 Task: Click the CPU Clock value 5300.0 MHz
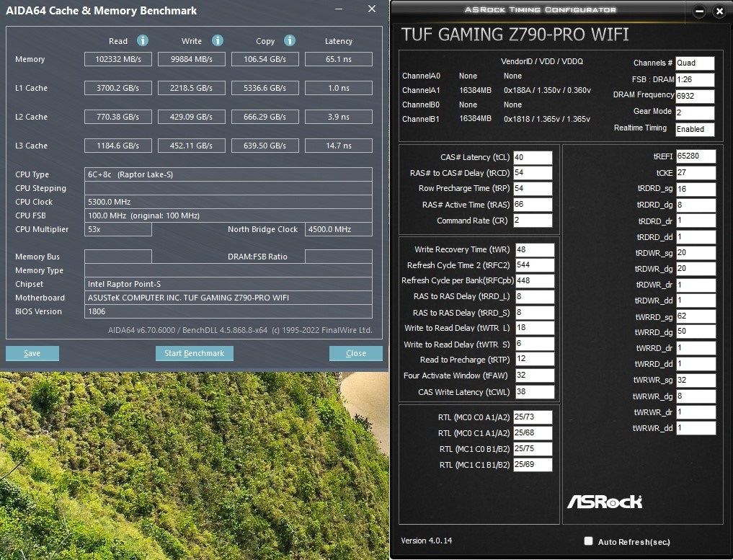click(228, 202)
